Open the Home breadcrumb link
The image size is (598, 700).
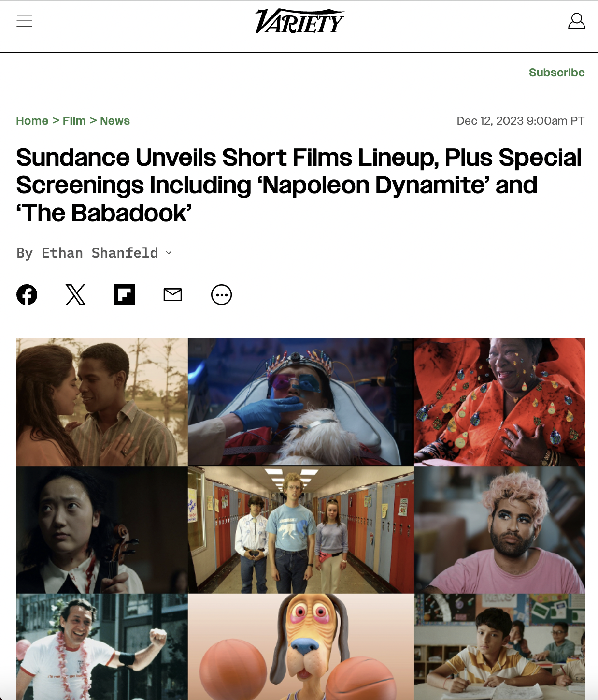[32, 121]
